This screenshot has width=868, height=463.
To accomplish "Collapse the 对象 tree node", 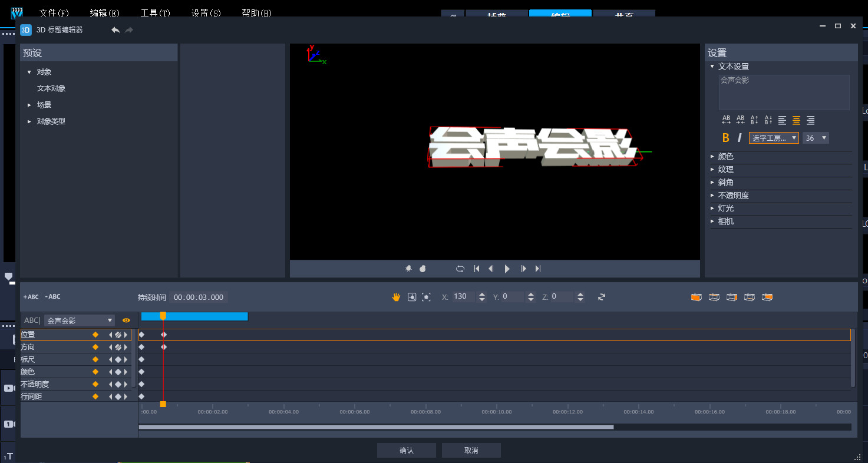I will tap(29, 72).
